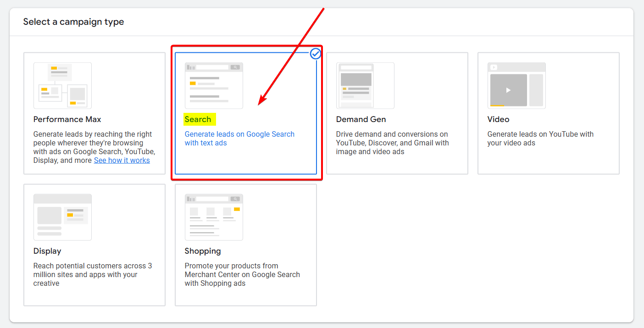Click the Video campaign play illustration
The image size is (644, 328).
point(508,90)
